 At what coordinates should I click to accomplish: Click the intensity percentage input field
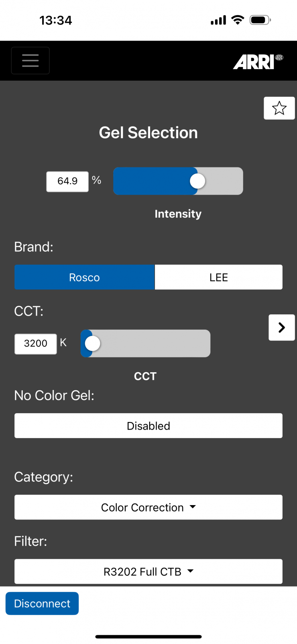[67, 181]
